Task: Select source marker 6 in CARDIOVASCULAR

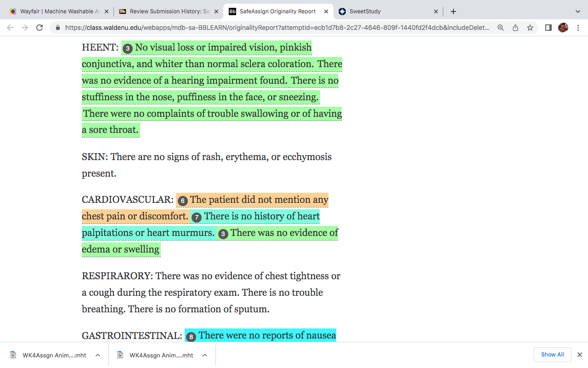Action: (x=182, y=201)
